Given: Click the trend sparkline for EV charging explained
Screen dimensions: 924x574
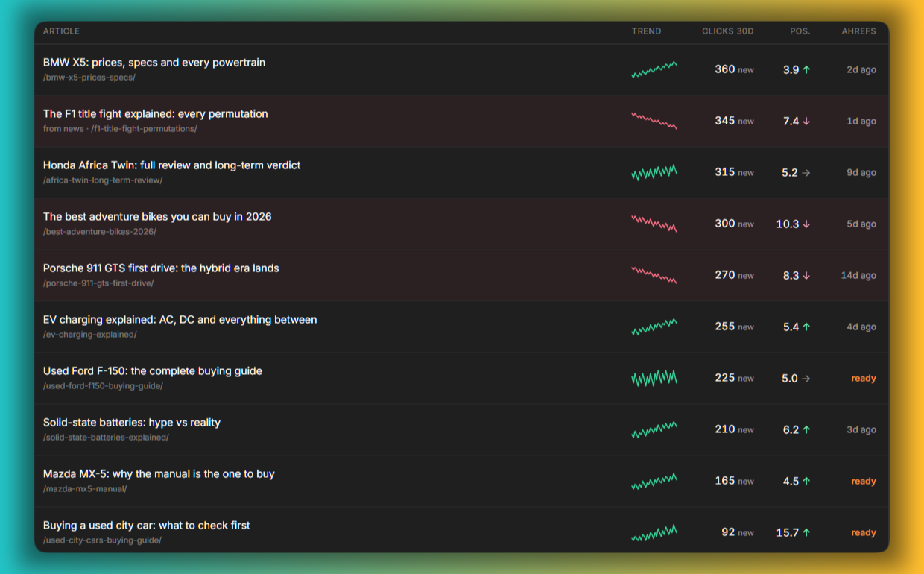Looking at the screenshot, I should pyautogui.click(x=654, y=327).
